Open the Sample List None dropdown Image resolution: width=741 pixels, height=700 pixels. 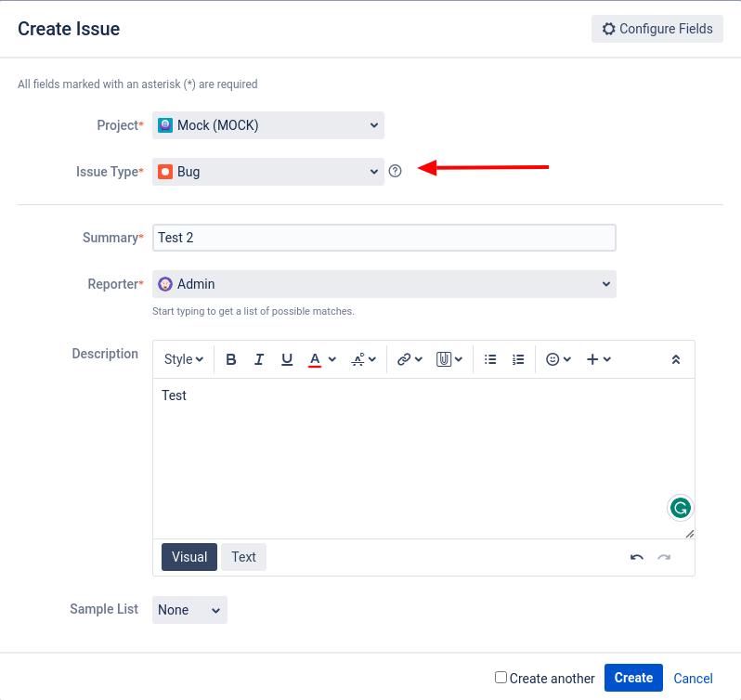(189, 610)
